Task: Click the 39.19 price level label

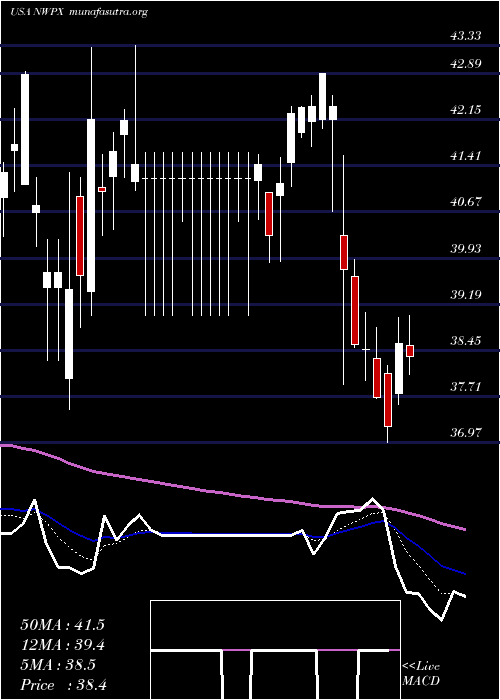Action: click(466, 295)
